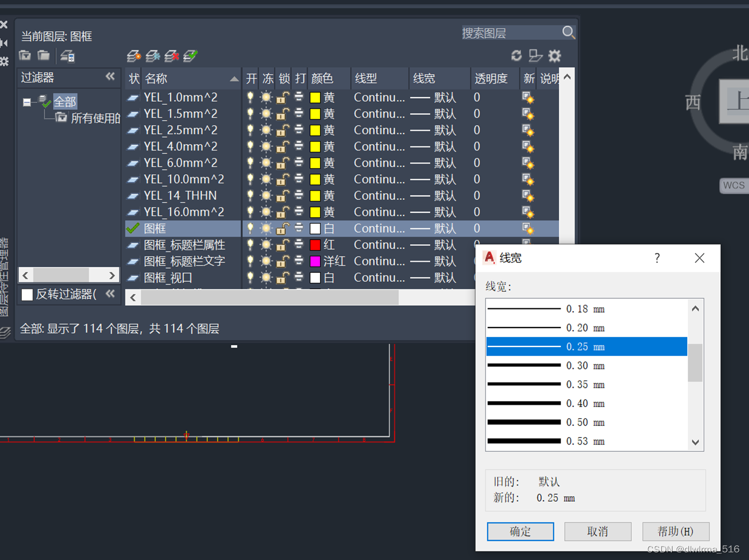Open the Layer States Manager icon
Screen dimensions: 749x560
(x=68, y=56)
